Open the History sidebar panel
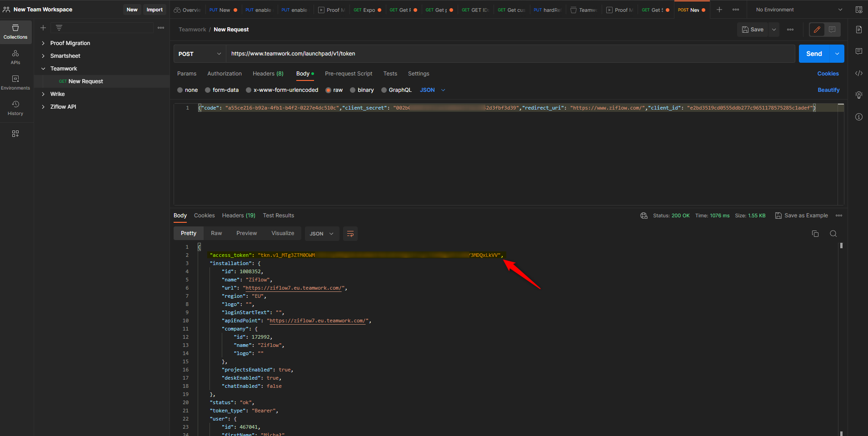The image size is (868, 436). pyautogui.click(x=15, y=108)
